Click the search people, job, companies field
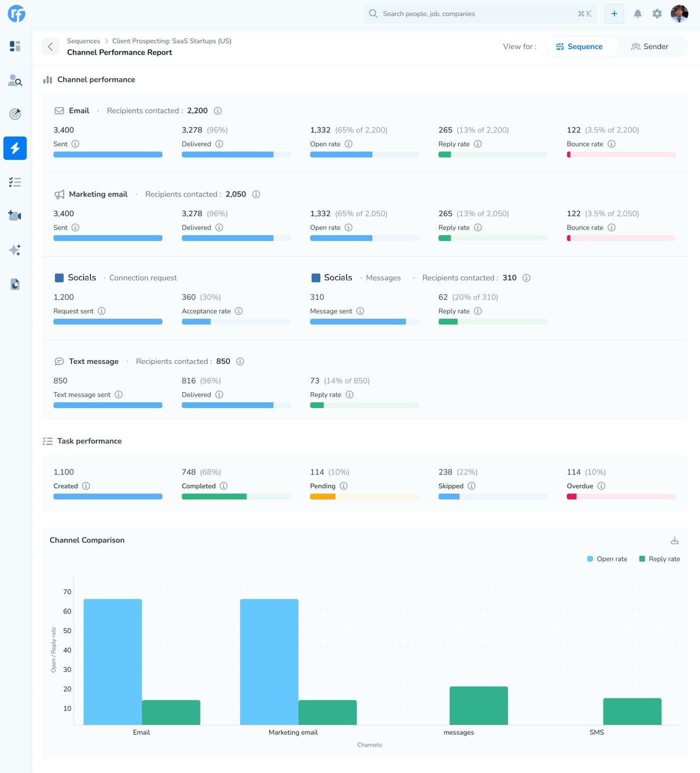Image resolution: width=700 pixels, height=773 pixels. point(480,14)
